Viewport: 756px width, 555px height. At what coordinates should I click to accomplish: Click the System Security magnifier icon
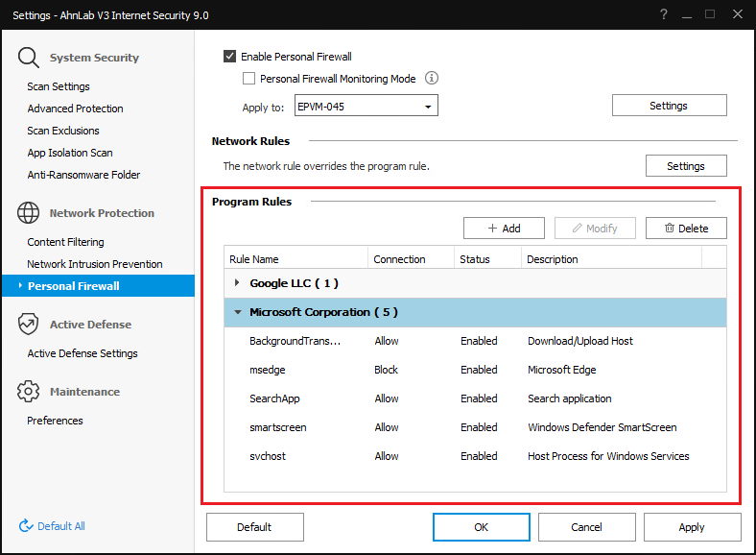pyautogui.click(x=29, y=58)
